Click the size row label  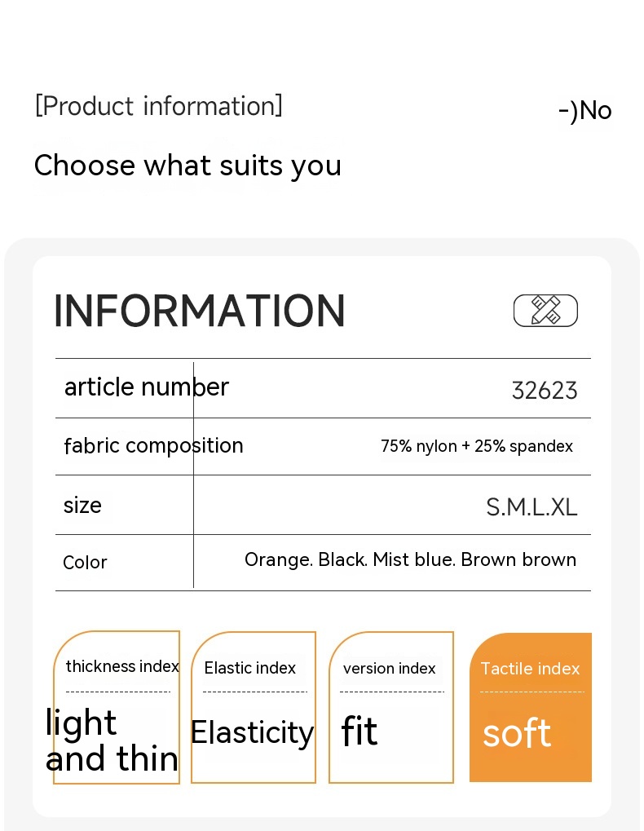pos(82,506)
